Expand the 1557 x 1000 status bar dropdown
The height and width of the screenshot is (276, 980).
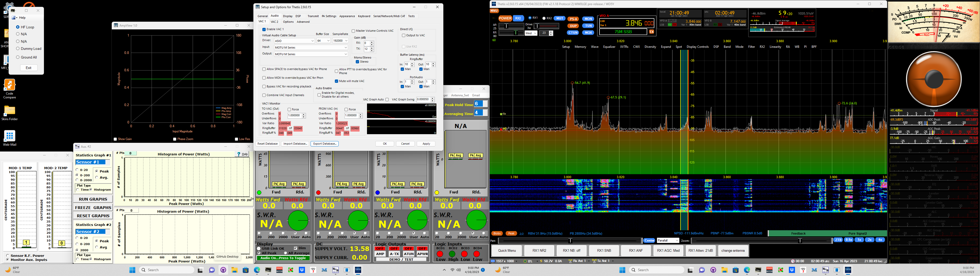click(516, 261)
